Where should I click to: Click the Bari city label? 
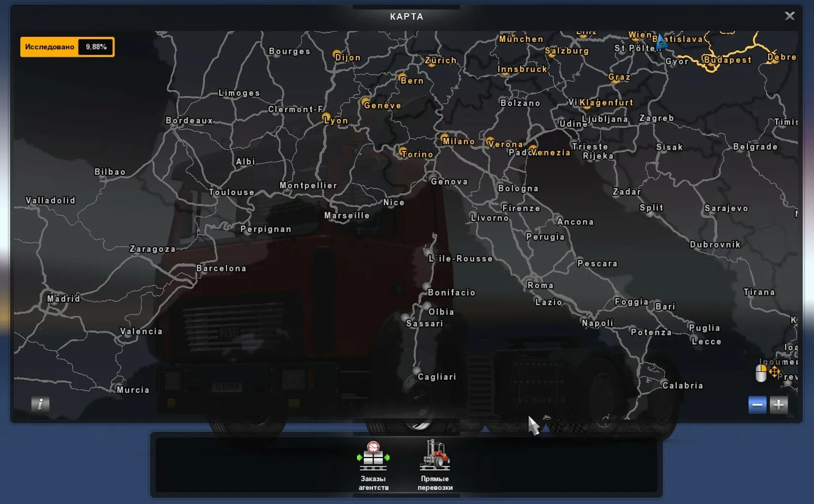(665, 306)
